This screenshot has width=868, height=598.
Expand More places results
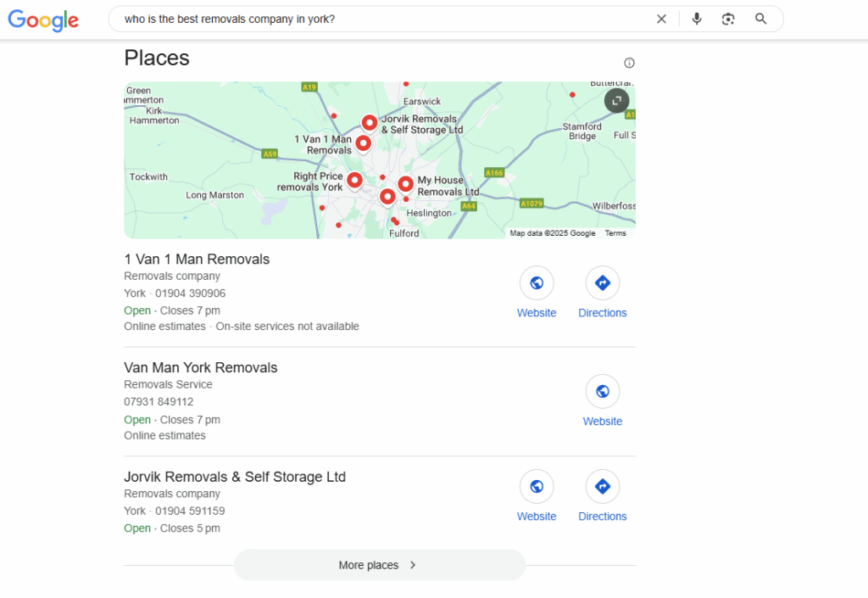coord(379,565)
